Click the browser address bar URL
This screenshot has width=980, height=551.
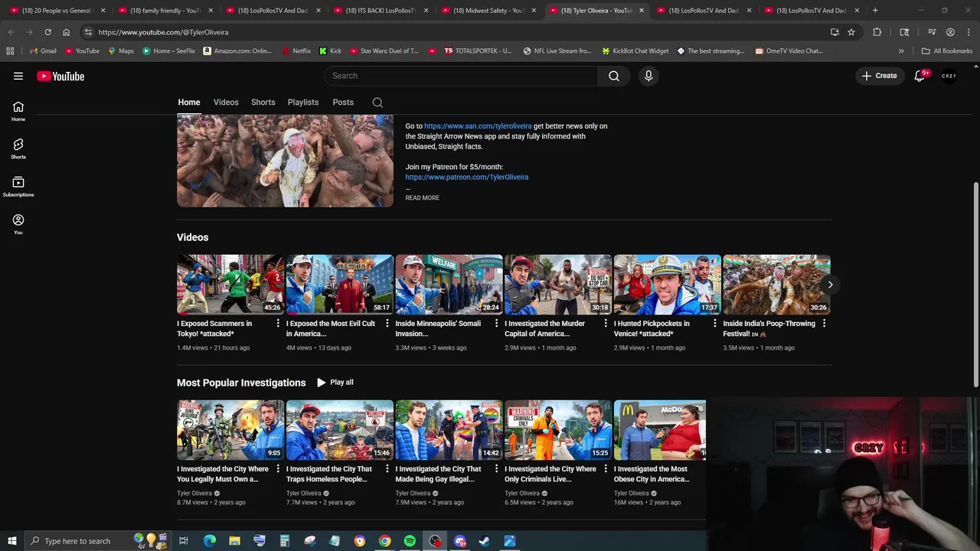(163, 32)
